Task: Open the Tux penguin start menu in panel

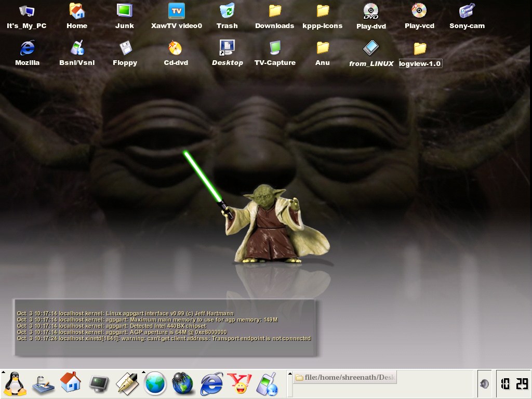Action: [15, 384]
